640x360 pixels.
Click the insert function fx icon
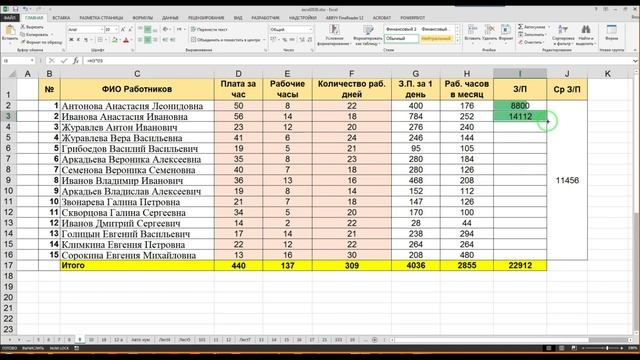click(76, 60)
